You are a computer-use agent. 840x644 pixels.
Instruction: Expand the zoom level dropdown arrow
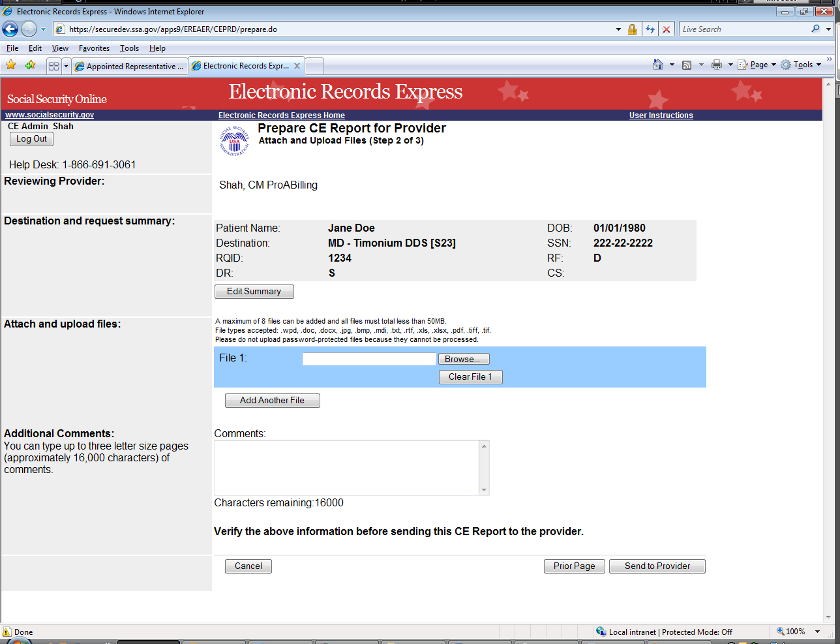tap(818, 632)
